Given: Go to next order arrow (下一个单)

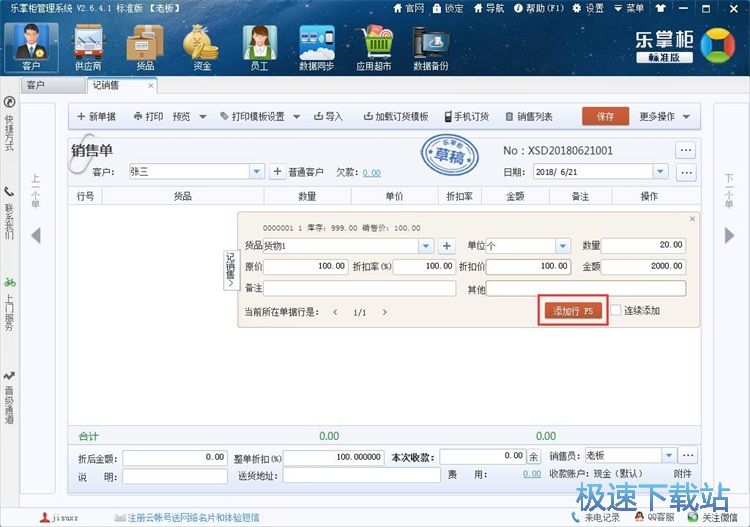Looking at the screenshot, I should click(729, 235).
